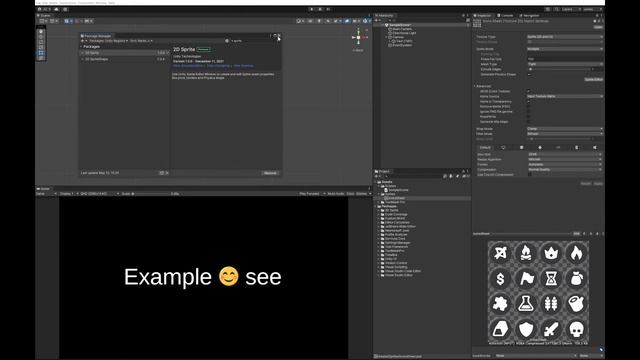This screenshot has width=640, height=360.
Task: Select IconSheet asset in Project panel
Action: tap(397, 198)
